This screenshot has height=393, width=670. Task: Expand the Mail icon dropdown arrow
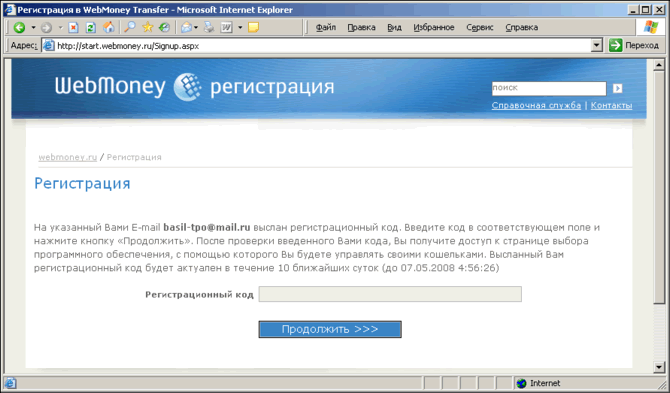(196, 27)
